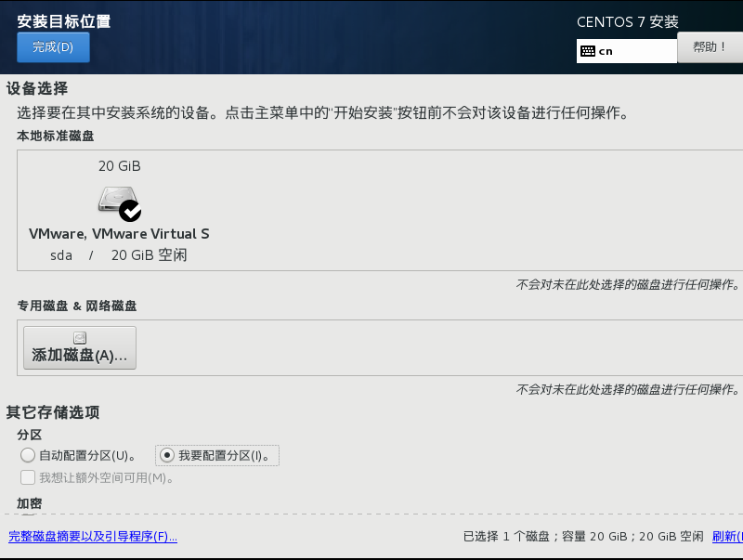The image size is (743, 560).
Task: Open the 帮助! help button
Action: pyautogui.click(x=710, y=47)
